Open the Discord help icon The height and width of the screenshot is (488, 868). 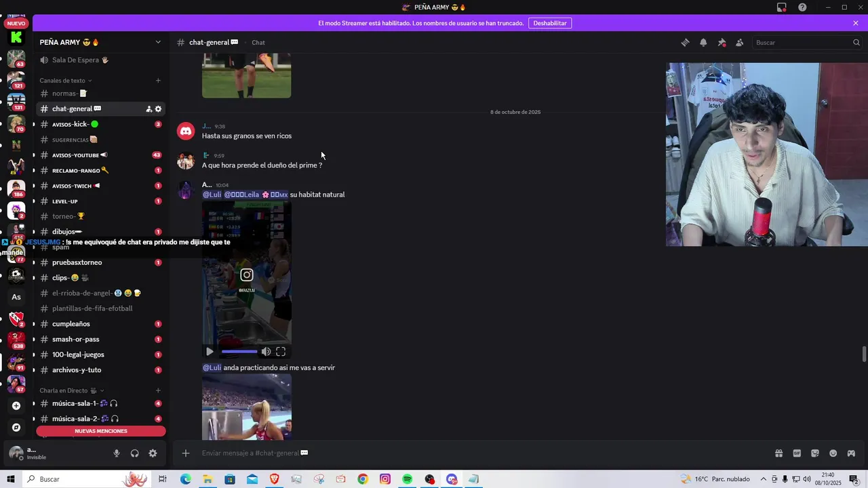click(802, 7)
